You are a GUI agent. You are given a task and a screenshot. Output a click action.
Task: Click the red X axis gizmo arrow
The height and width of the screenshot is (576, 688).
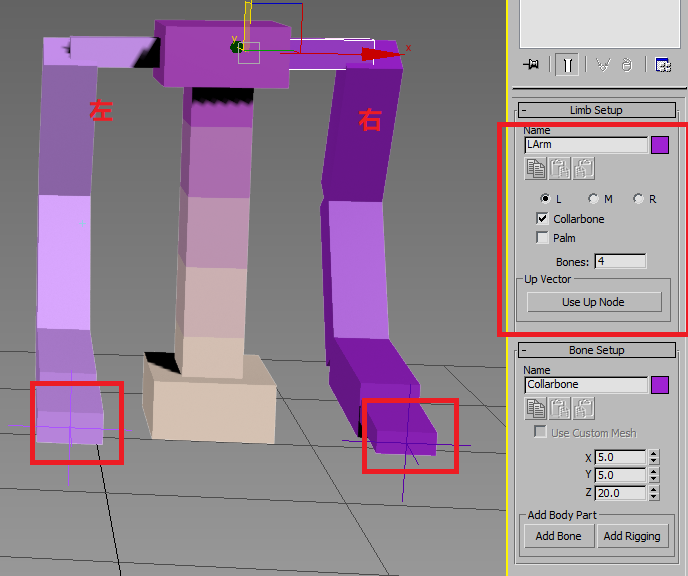[x=380, y=54]
